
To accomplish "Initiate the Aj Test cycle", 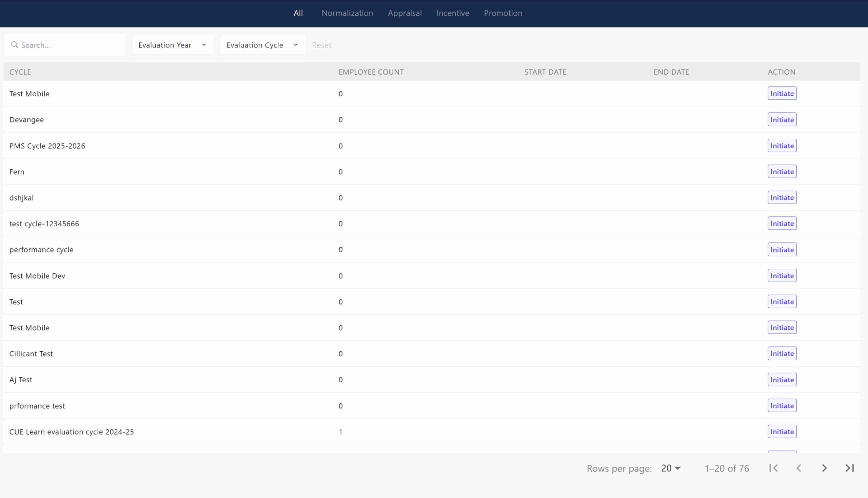I will pos(782,380).
